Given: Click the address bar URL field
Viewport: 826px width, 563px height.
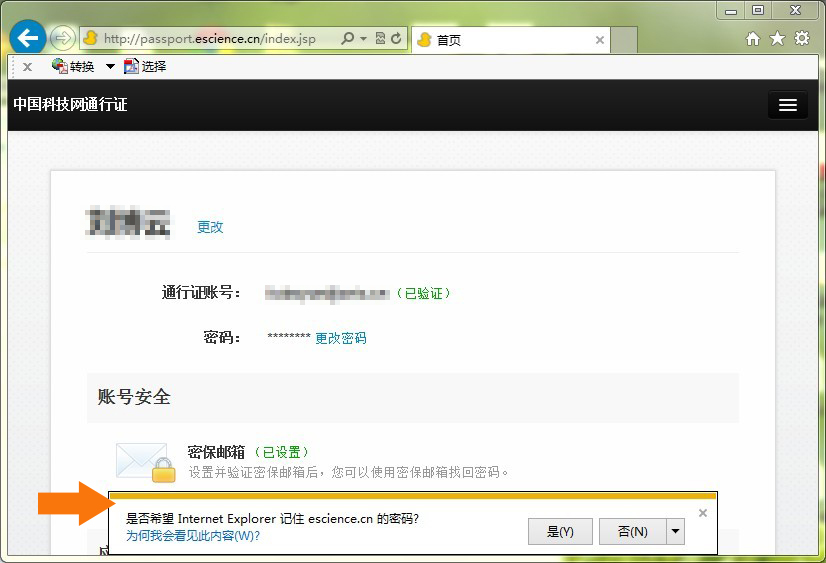Looking at the screenshot, I should (210, 39).
